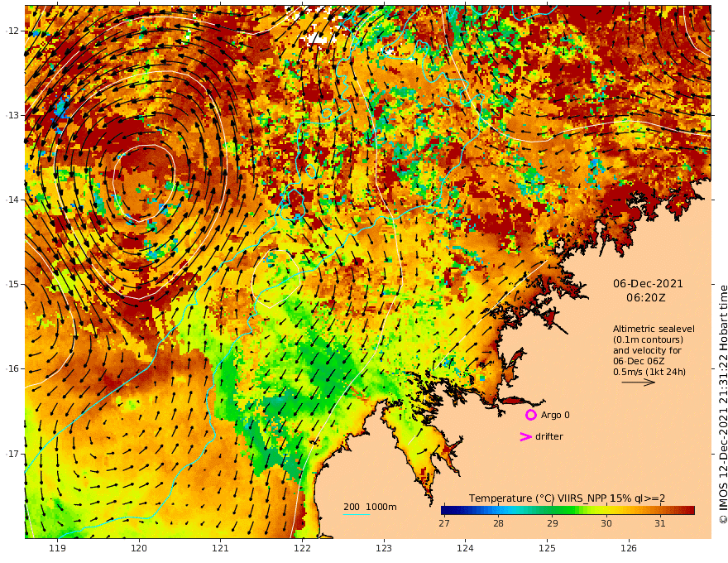728x563 pixels.
Task: Click the longitude label 120
Action: 139,548
